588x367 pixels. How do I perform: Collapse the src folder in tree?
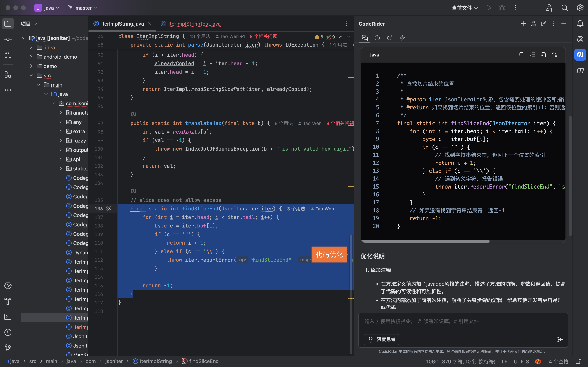(31, 75)
